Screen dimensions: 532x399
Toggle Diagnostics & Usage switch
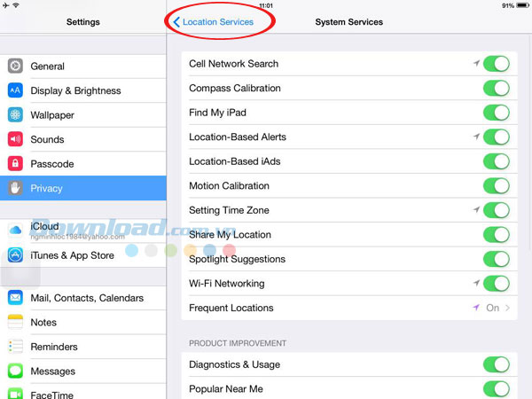[497, 364]
